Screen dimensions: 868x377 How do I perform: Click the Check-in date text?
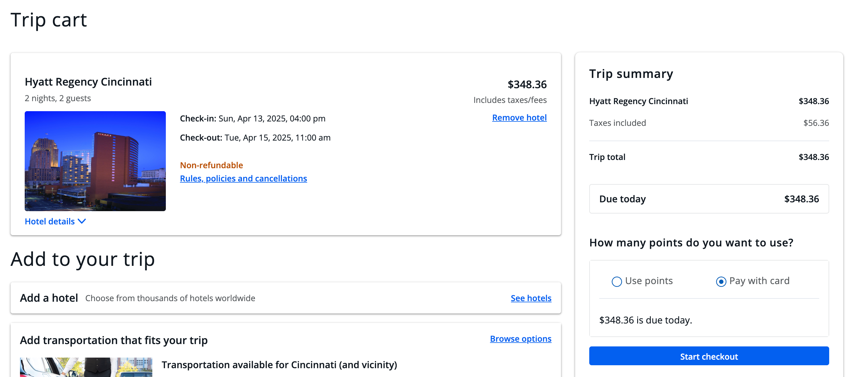253,118
